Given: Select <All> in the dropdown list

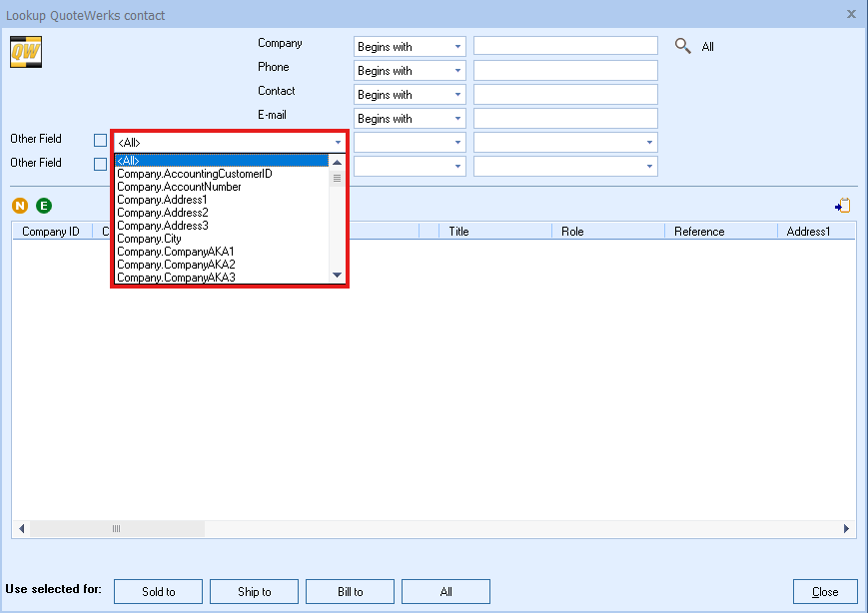Looking at the screenshot, I should click(222, 161).
